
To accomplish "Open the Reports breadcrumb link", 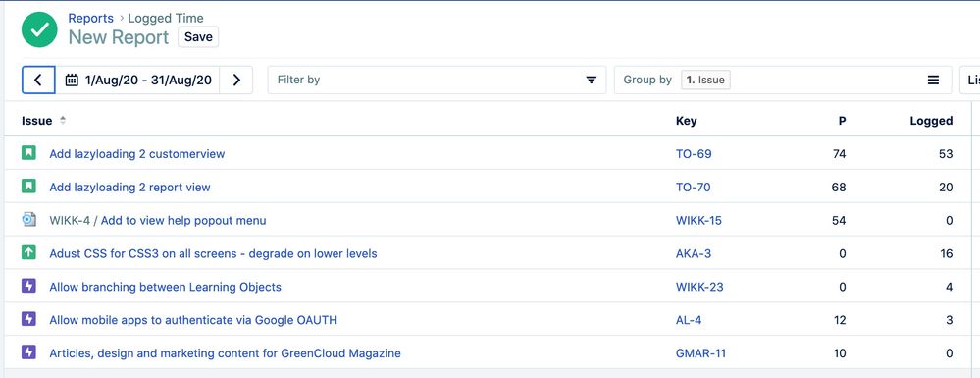I will pos(90,18).
